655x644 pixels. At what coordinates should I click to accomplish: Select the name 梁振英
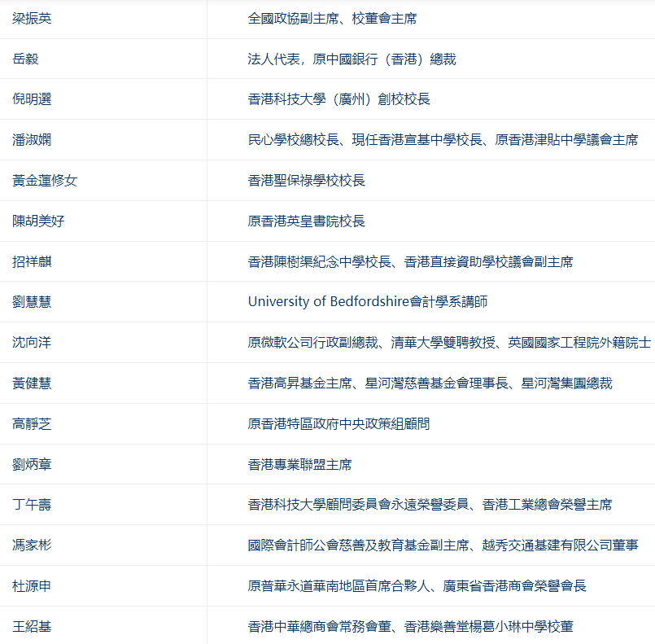[x=32, y=19]
